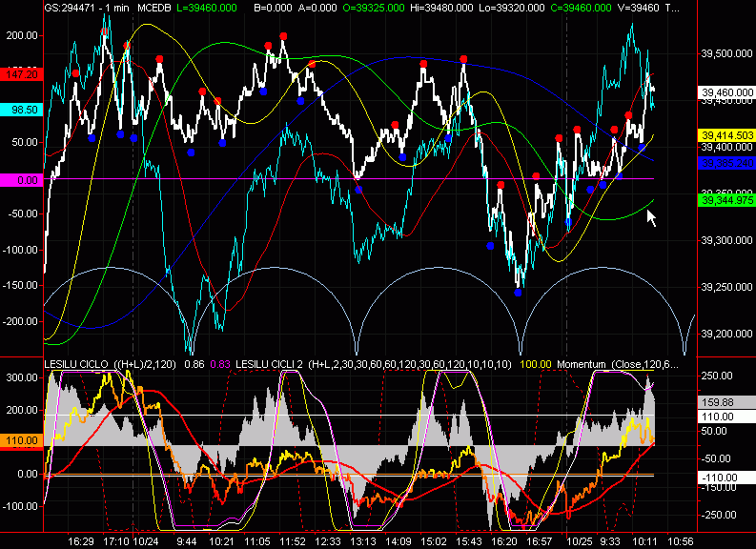The height and width of the screenshot is (549, 756).
Task: Click the 16:57 time axis label
Action: [x=539, y=541]
